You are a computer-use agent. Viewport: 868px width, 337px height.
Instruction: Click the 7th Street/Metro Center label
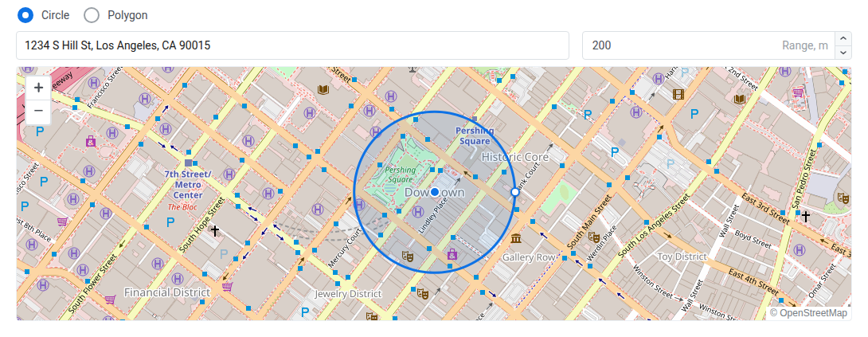pos(188,185)
